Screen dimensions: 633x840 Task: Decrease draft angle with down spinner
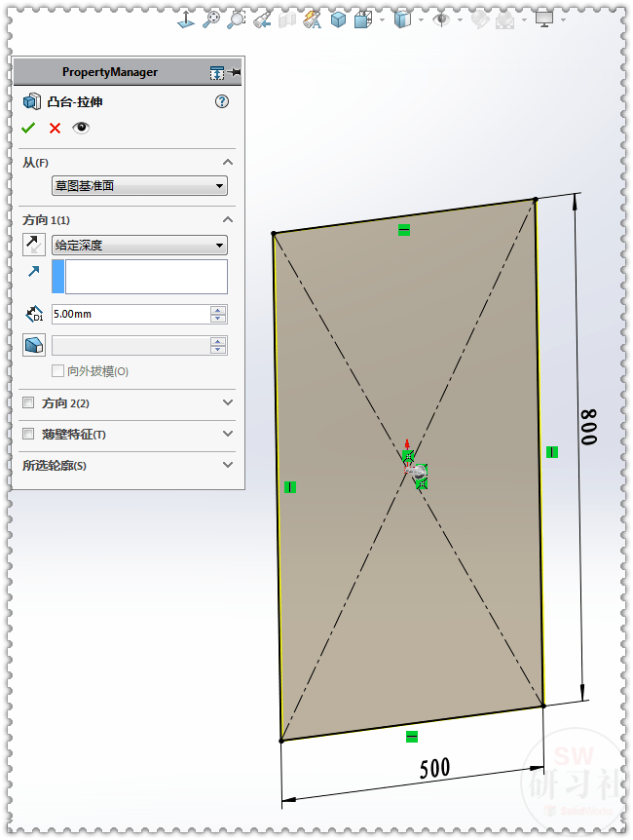(218, 351)
